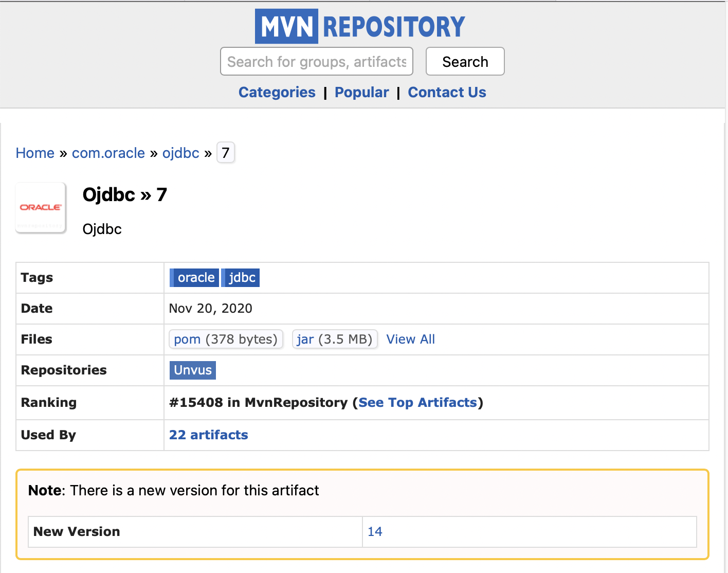
Task: Open the 22 artifacts usage link
Action: (209, 435)
